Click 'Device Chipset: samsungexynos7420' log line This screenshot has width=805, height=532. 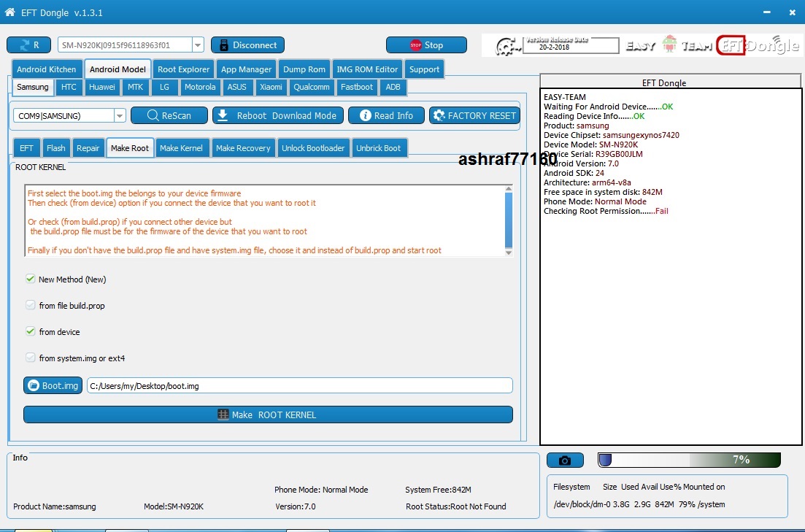(611, 135)
